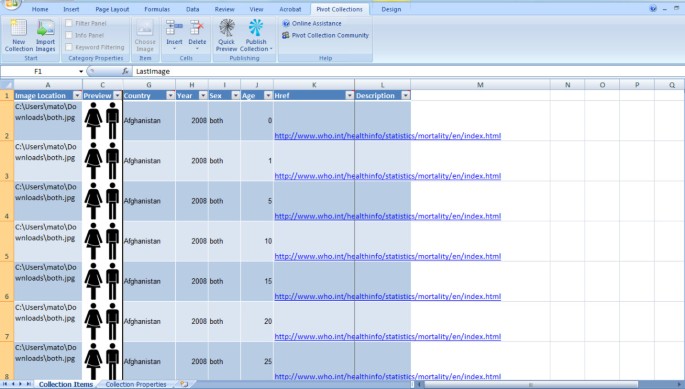Click the Import Images icon
The height and width of the screenshot is (389, 685).
(x=45, y=36)
